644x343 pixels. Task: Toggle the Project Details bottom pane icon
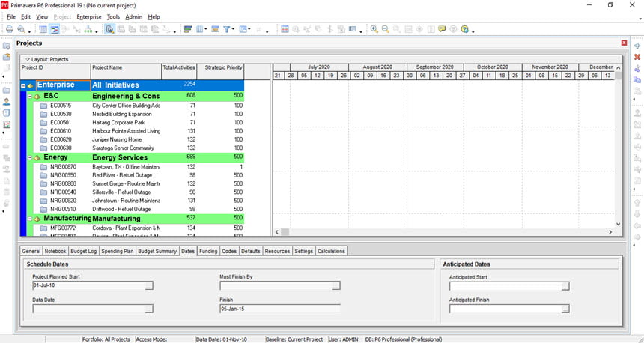tap(109, 29)
